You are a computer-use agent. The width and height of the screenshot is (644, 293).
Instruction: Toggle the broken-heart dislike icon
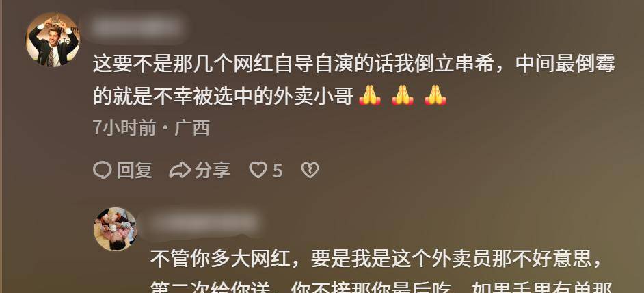pos(310,170)
